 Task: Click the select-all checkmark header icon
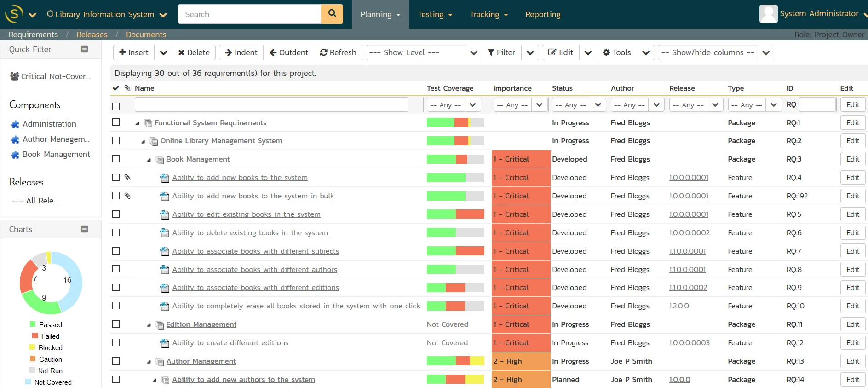116,88
